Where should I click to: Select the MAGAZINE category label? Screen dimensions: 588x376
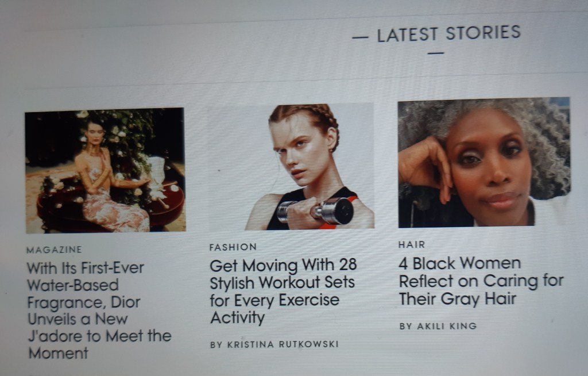coord(55,250)
